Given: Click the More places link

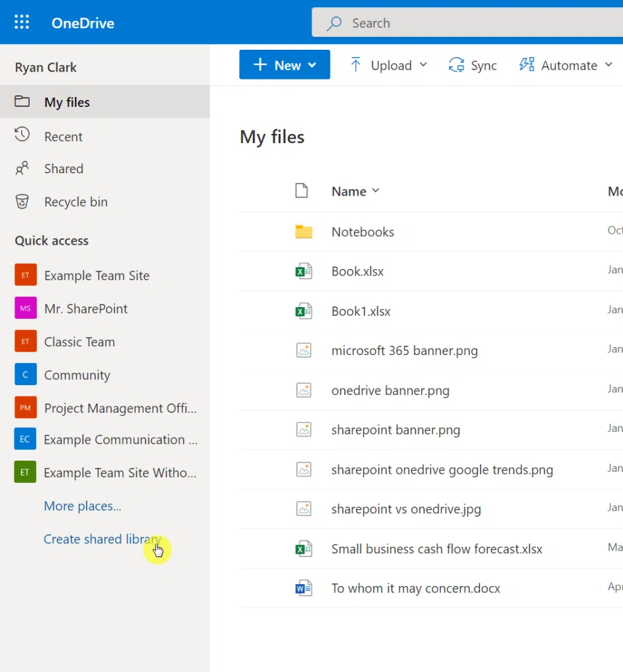Looking at the screenshot, I should coord(82,506).
